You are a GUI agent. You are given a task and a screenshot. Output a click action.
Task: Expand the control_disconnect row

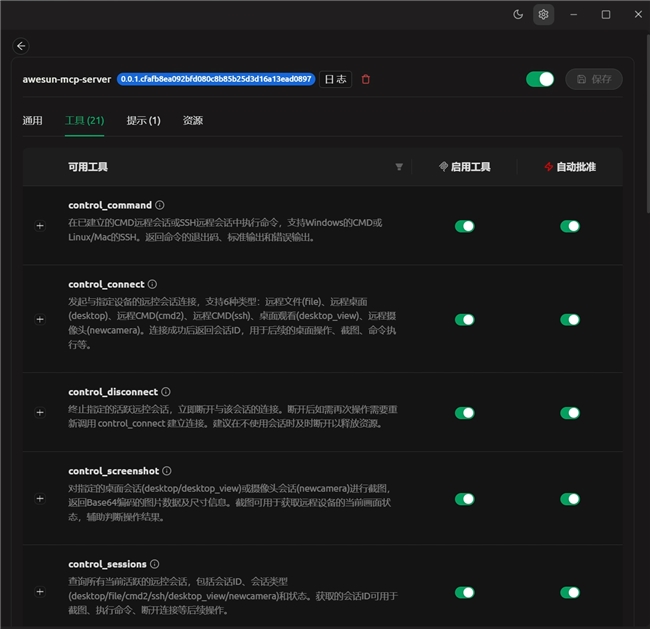click(x=40, y=412)
